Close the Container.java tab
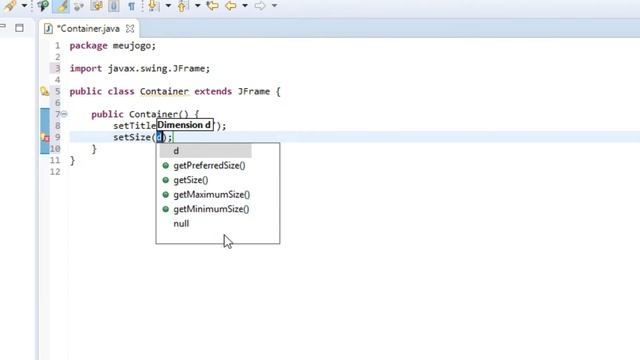 (130, 29)
